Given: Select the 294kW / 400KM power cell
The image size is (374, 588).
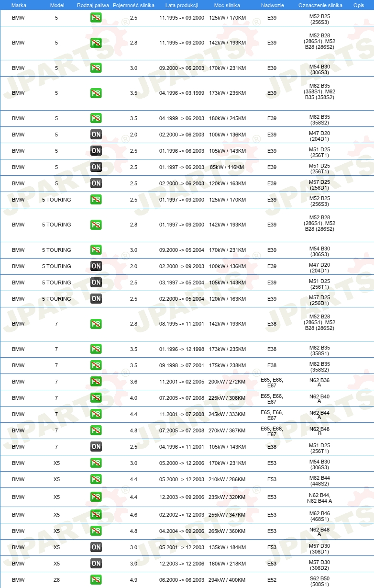Looking at the screenshot, I should [227, 580].
